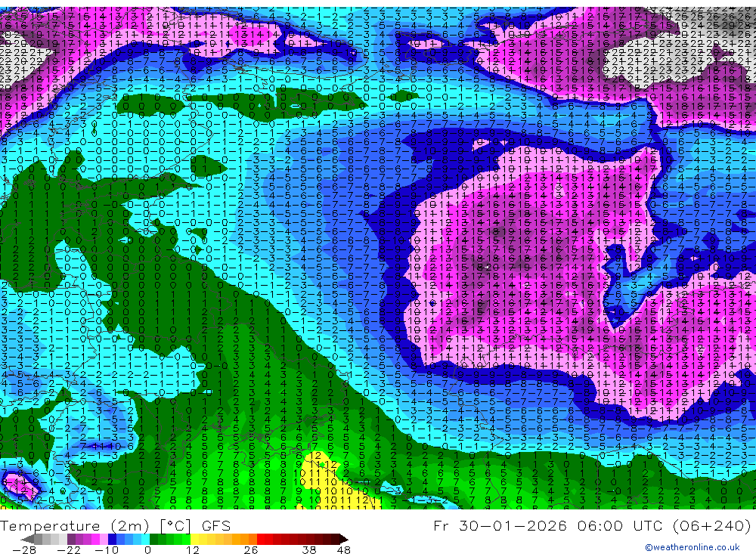Click the legend label '26'
The image size is (756, 554).
click(251, 550)
